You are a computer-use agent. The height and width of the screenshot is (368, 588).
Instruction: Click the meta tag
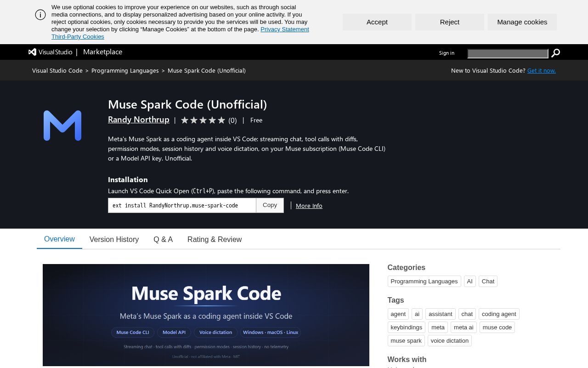(438, 328)
